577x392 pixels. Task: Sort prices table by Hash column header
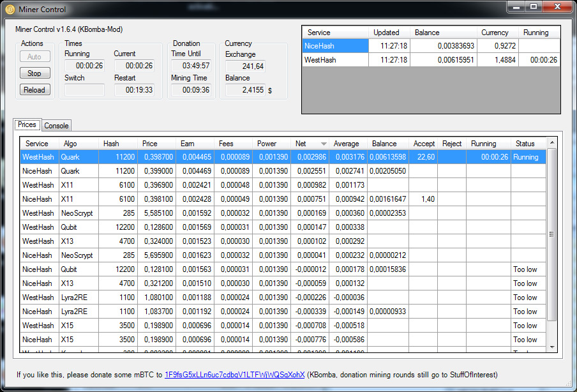coord(117,144)
